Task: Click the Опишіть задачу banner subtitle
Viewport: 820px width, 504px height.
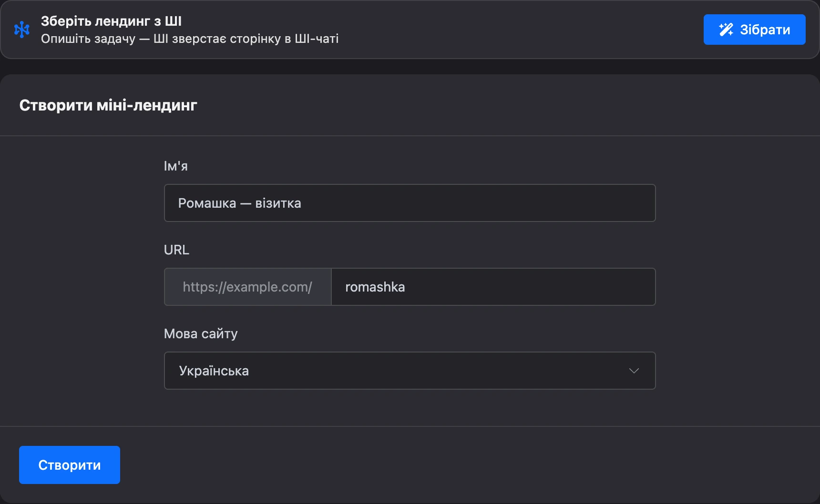Action: 190,39
